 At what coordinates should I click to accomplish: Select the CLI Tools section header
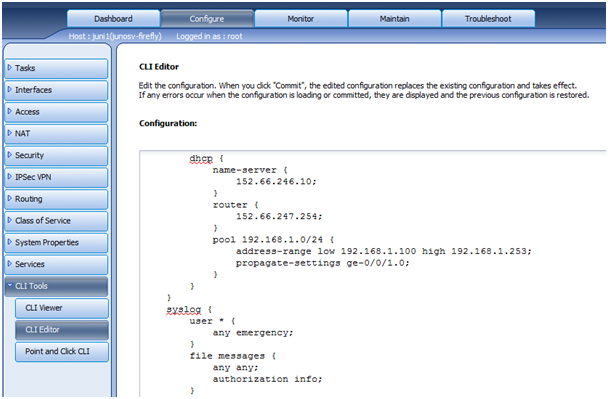coord(56,286)
